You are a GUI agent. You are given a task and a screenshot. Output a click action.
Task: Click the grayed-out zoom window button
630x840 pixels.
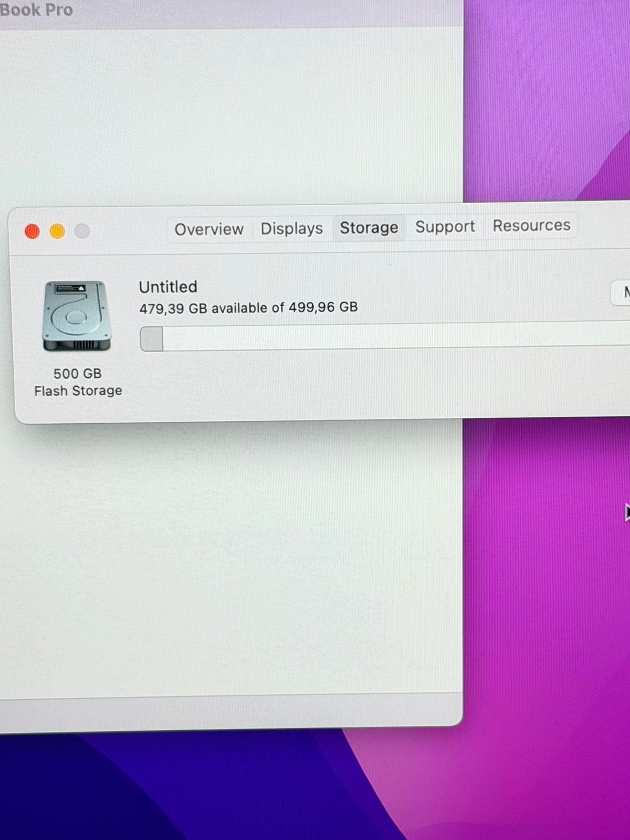[82, 231]
